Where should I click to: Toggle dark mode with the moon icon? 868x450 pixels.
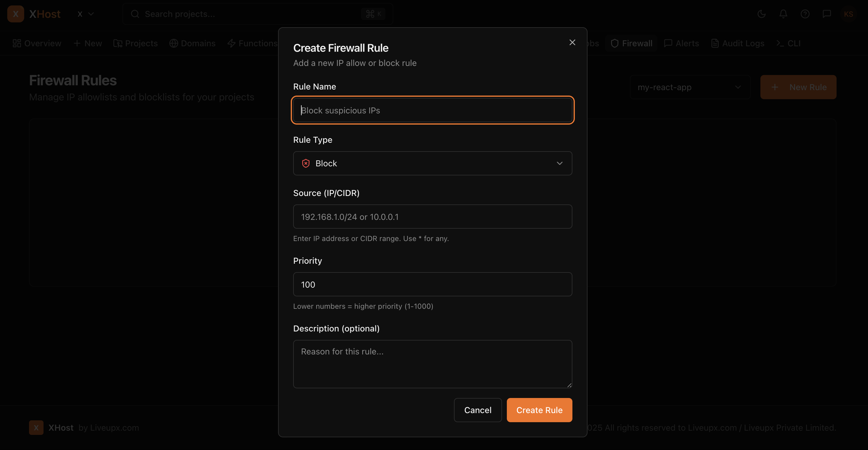762,14
